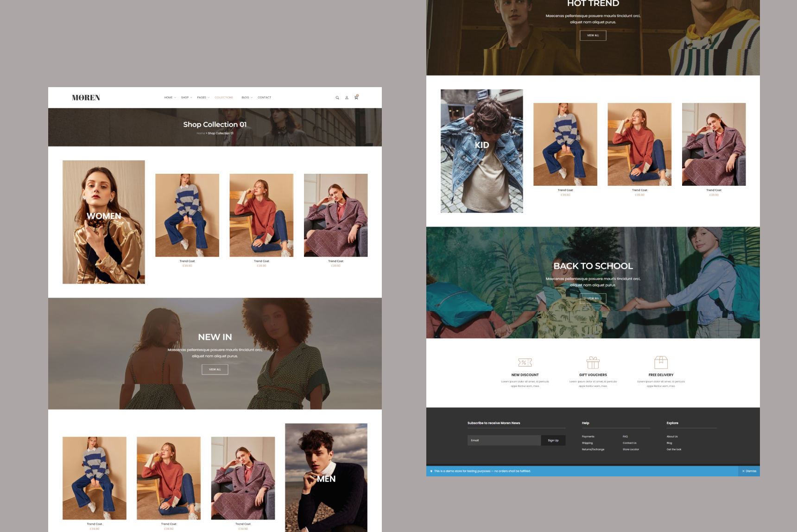Click View All under HOT TREND
This screenshot has height=532, width=797.
pos(593,35)
